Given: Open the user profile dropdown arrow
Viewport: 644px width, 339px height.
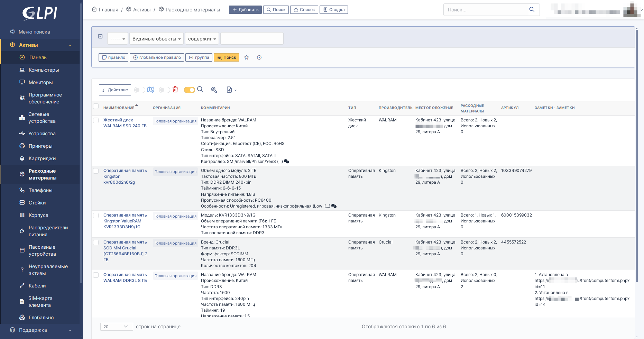Looking at the screenshot, I should 642,10.
